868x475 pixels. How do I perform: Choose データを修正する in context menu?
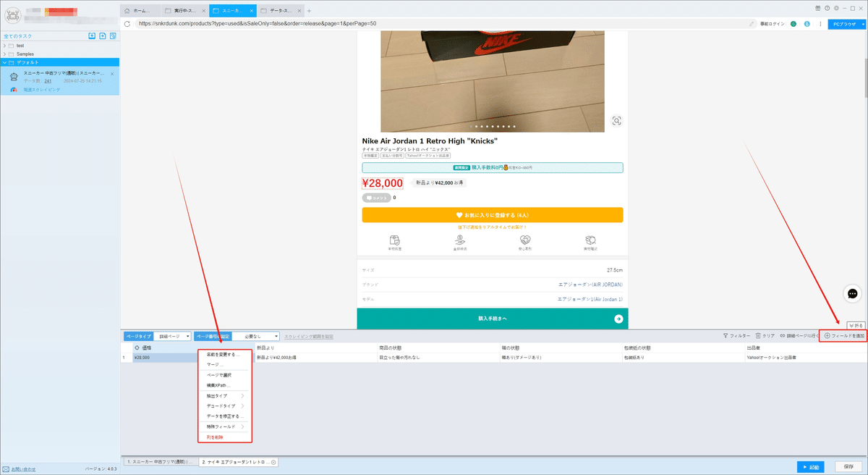click(225, 416)
